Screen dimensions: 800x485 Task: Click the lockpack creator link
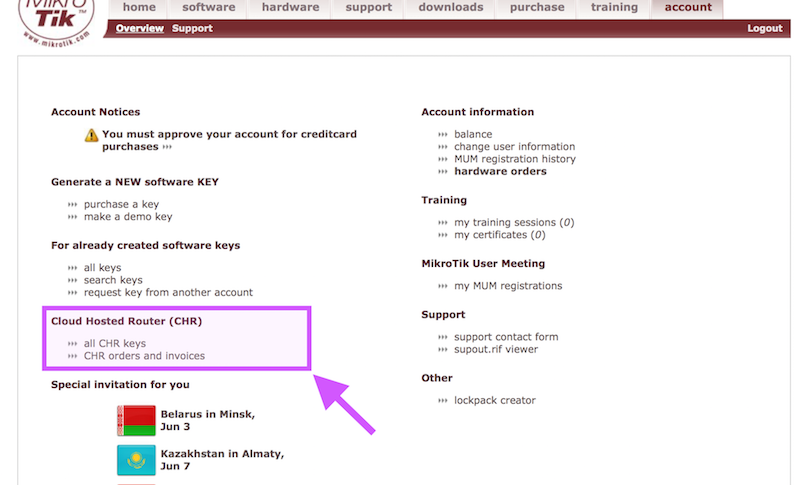(495, 400)
